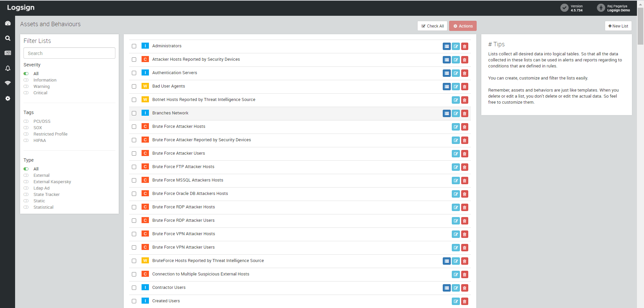Screen dimensions: 644x308
Task: Check the Administrators list checkbox
Action: coord(134,46)
